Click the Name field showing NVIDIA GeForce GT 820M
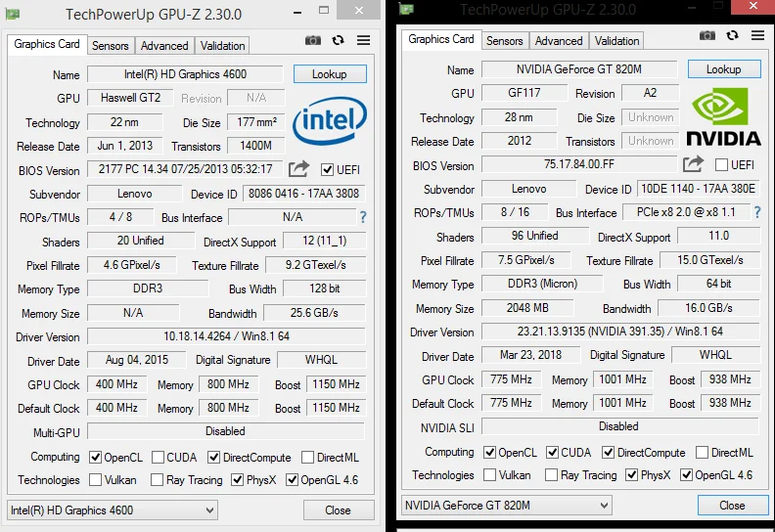Viewport: 775px width, 532px height. (x=579, y=69)
